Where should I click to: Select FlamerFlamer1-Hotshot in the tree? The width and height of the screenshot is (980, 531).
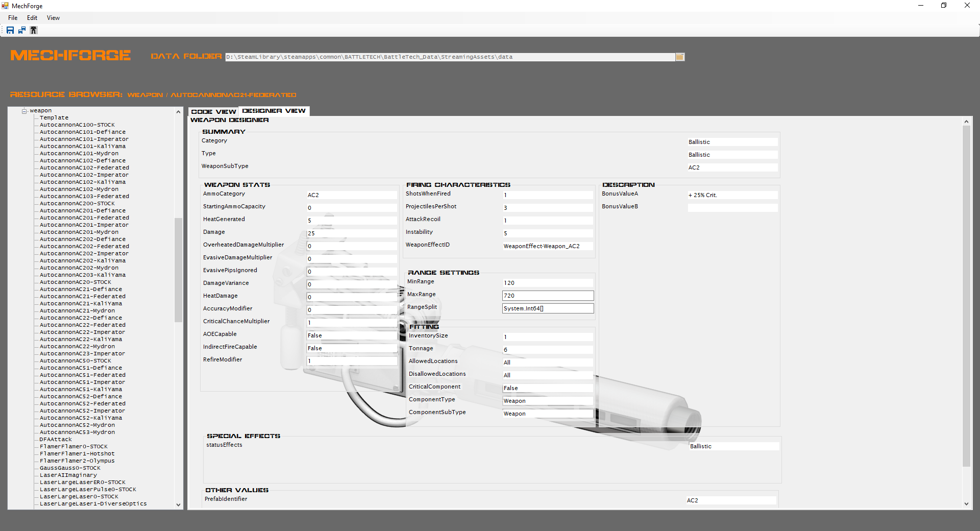[x=77, y=454]
